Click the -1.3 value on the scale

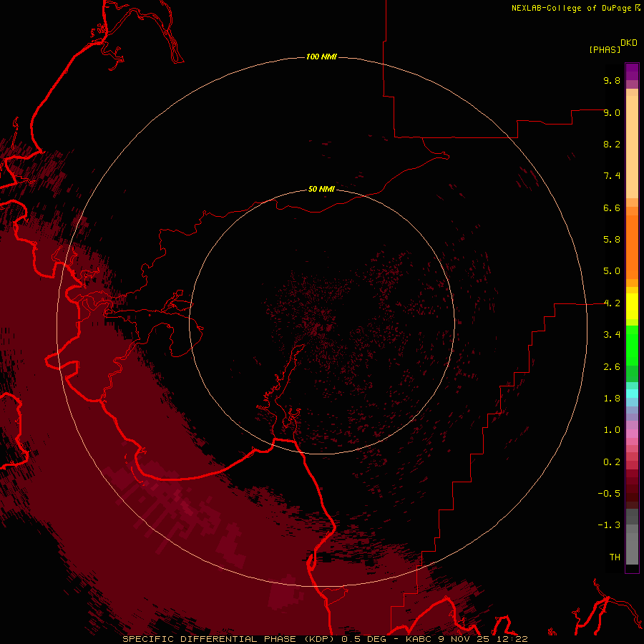[x=609, y=525]
